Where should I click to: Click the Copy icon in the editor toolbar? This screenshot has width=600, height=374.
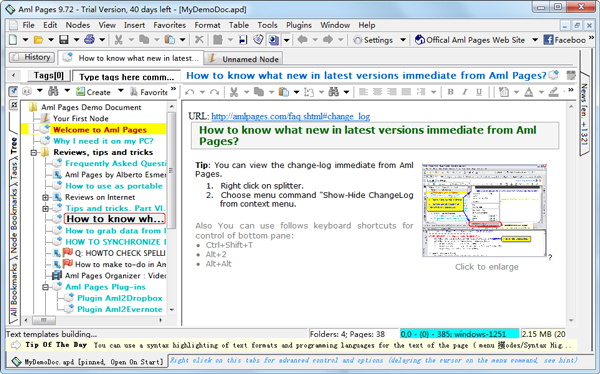click(259, 92)
